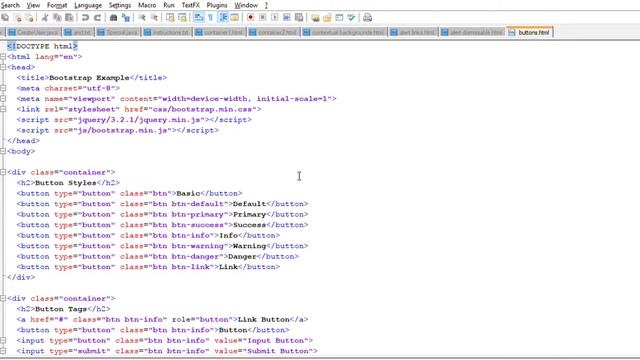The height and width of the screenshot is (360, 640).
Task: Open the Macro menu
Action: tap(147, 5)
